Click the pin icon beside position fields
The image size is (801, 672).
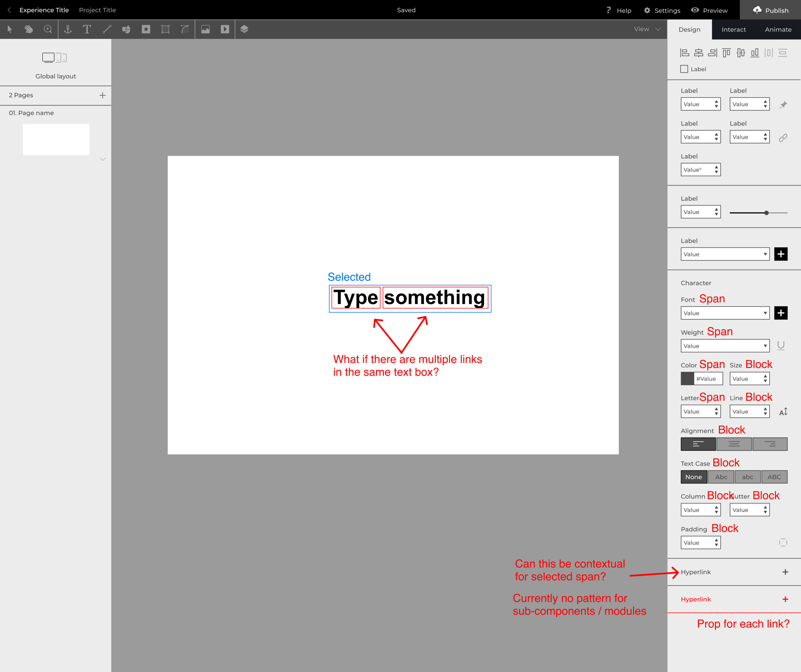pos(783,105)
